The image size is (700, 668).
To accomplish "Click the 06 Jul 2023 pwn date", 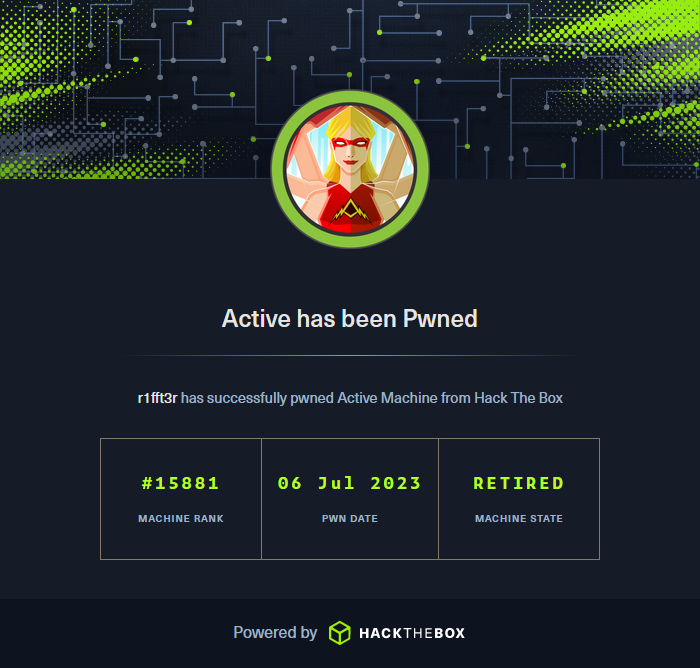I will tap(350, 483).
